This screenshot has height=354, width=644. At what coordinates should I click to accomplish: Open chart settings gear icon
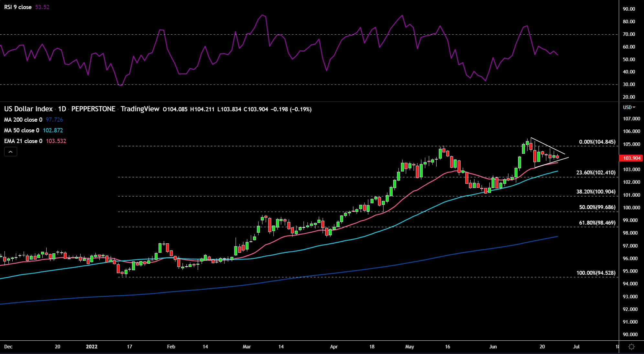tap(631, 347)
